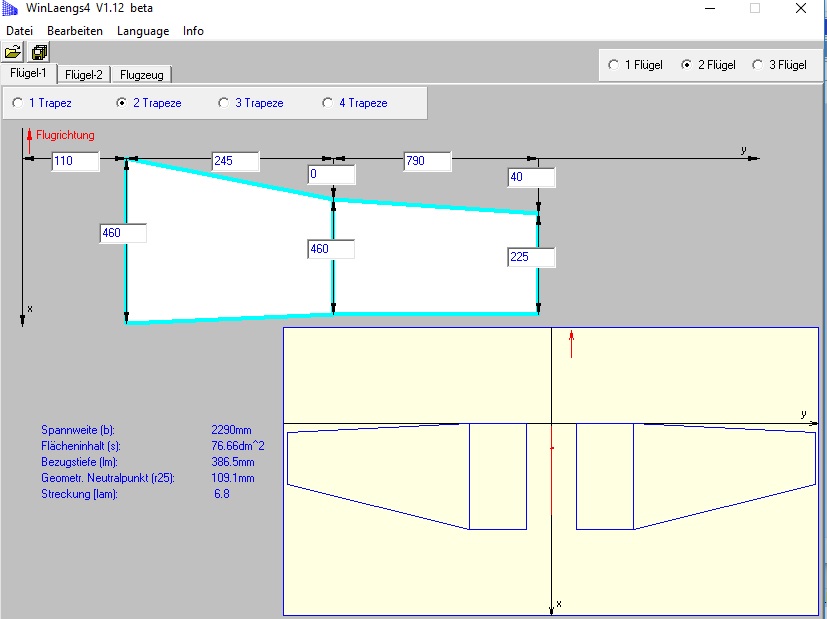Image resolution: width=827 pixels, height=619 pixels.
Task: Choose the 3 Trapeze option
Action: pos(224,103)
